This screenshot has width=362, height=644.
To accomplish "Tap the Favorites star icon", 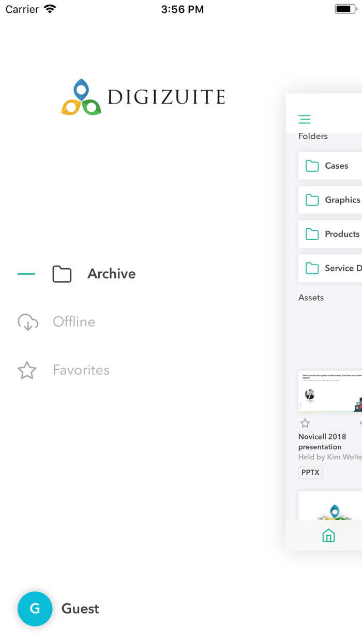I will point(27,370).
